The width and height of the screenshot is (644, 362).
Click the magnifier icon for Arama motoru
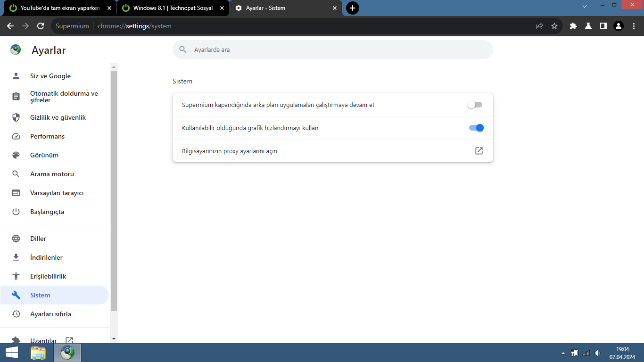[x=16, y=174]
